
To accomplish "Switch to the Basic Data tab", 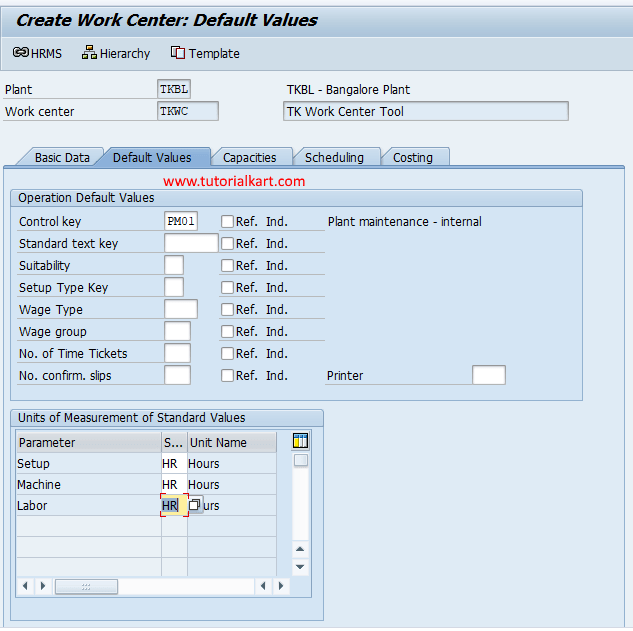I will tap(62, 157).
